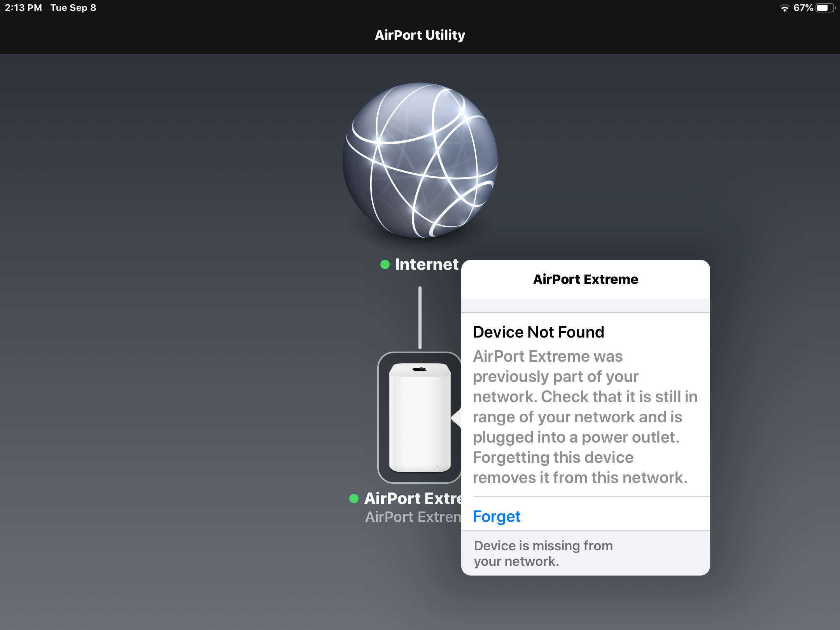Tap the green Internet status dot
The width and height of the screenshot is (840, 630).
[385, 265]
